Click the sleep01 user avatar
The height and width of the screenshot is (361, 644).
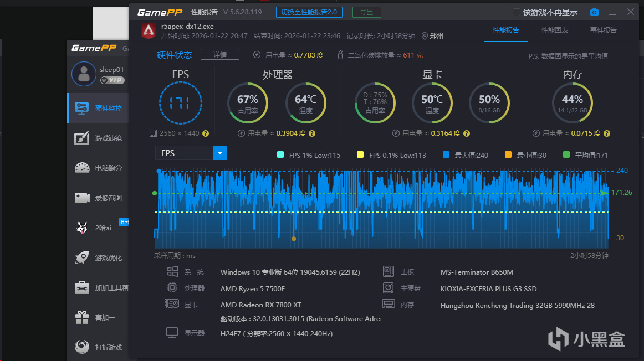pyautogui.click(x=84, y=74)
